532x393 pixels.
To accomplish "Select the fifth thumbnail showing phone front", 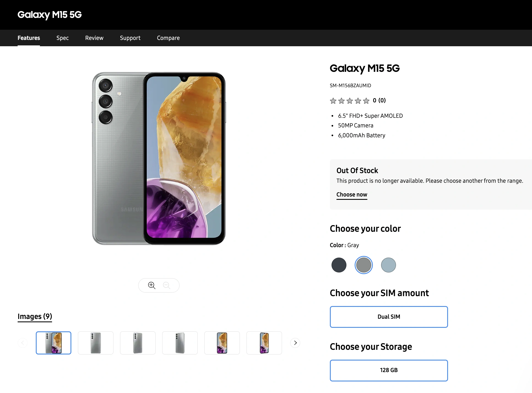I will [222, 343].
